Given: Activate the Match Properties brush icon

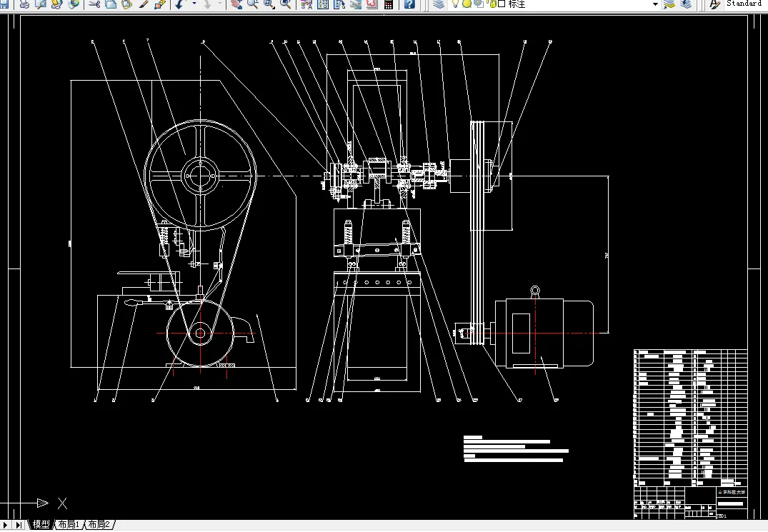Looking at the screenshot, I should tap(144, 4).
